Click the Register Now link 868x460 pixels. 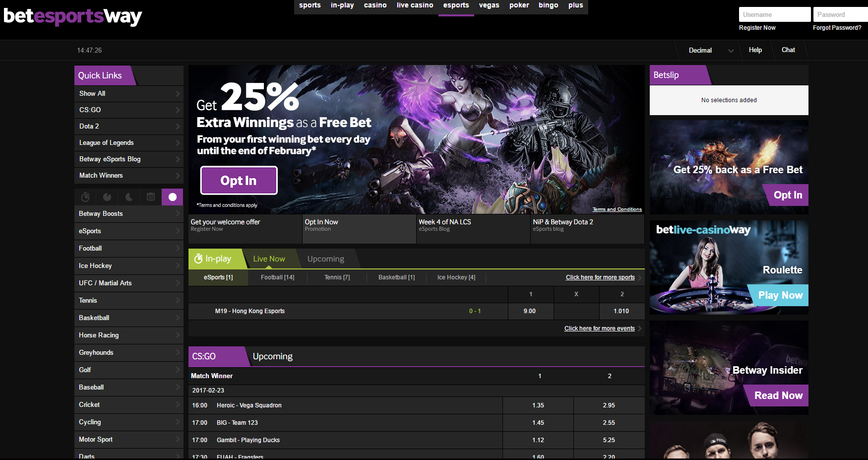(757, 28)
